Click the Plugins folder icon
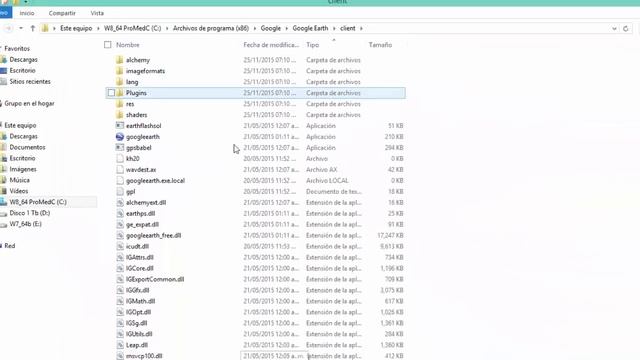 [x=120, y=93]
